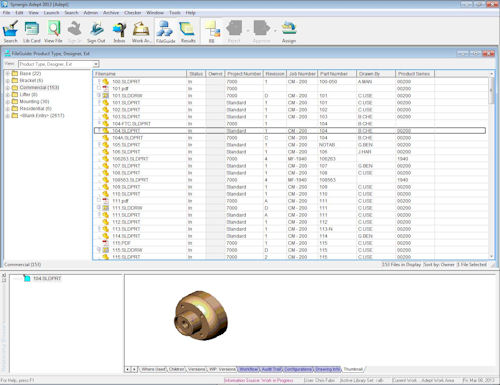Click the Residential folder icon
The height and width of the screenshot is (385, 500).
(15, 108)
